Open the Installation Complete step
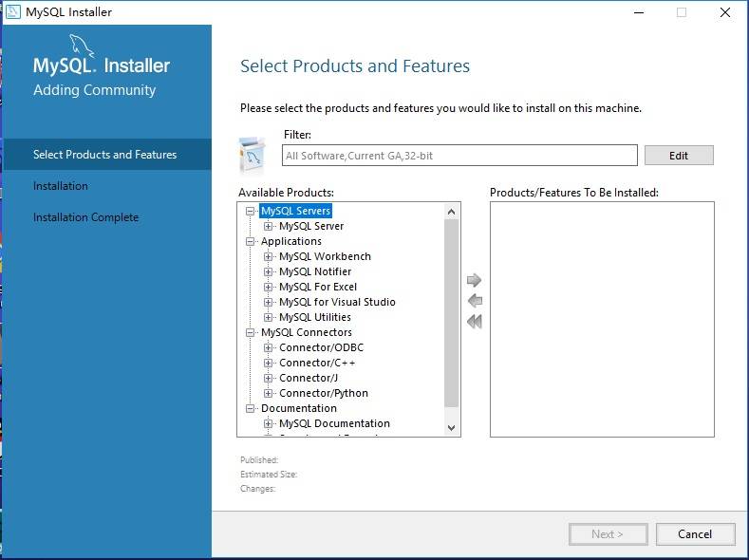The width and height of the screenshot is (749, 560). (x=86, y=217)
